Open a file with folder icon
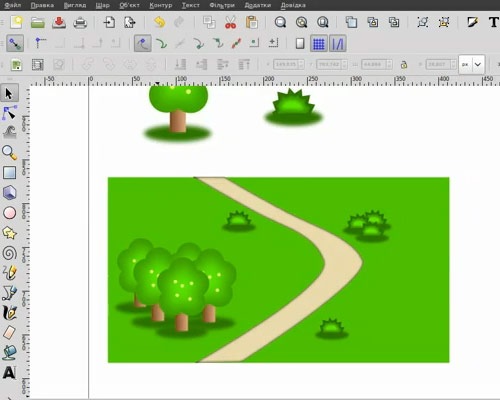Viewport: 500px width, 400px height. point(38,22)
